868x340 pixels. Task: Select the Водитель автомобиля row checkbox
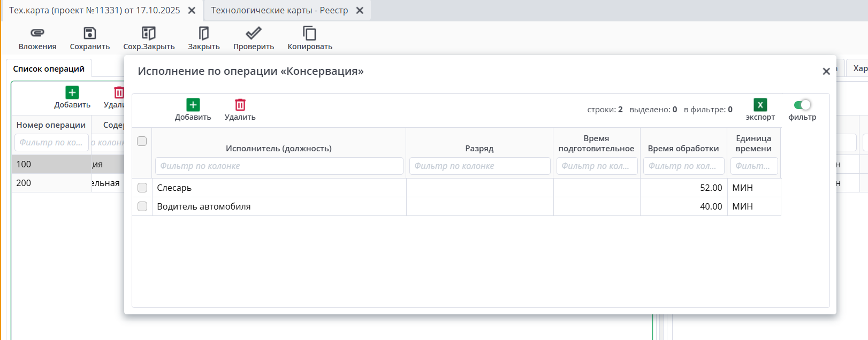coord(142,206)
